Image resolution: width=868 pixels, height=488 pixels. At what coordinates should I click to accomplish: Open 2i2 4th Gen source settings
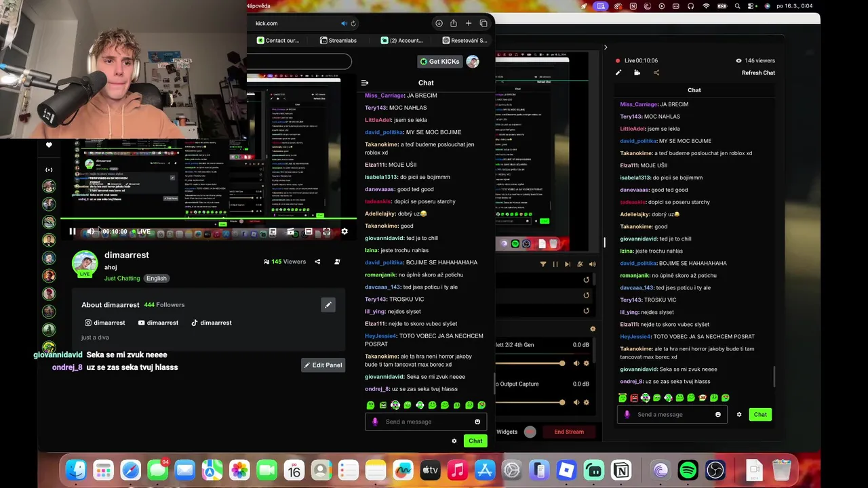587,363
